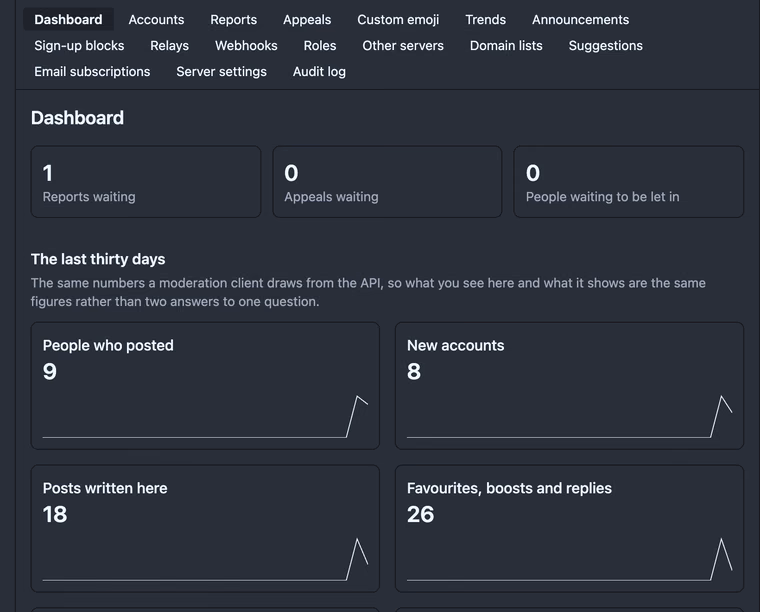The height and width of the screenshot is (612, 760).
Task: Click the Dashboard page heading
Action: pyautogui.click(x=78, y=118)
